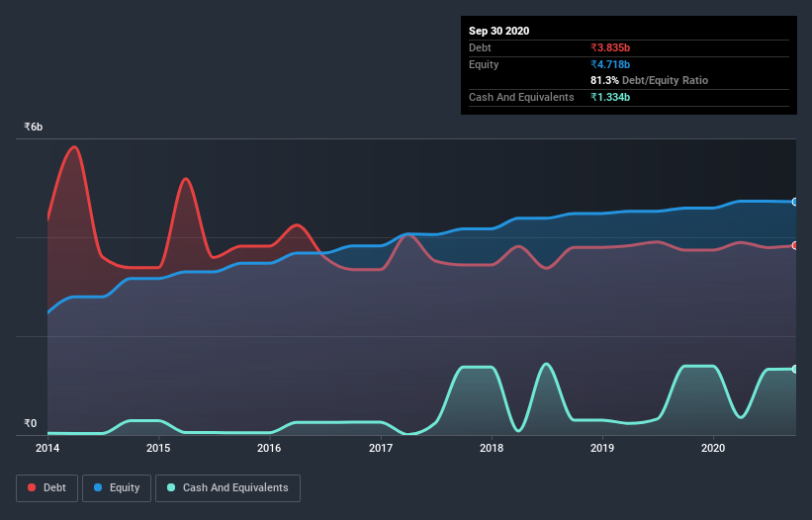Click the 2019 x-axis label

[602, 448]
